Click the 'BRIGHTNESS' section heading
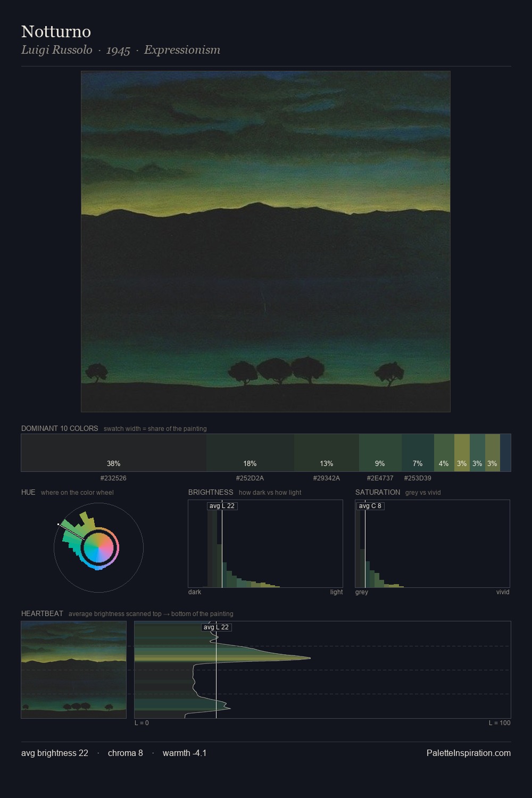Image resolution: width=532 pixels, height=798 pixels. click(211, 492)
